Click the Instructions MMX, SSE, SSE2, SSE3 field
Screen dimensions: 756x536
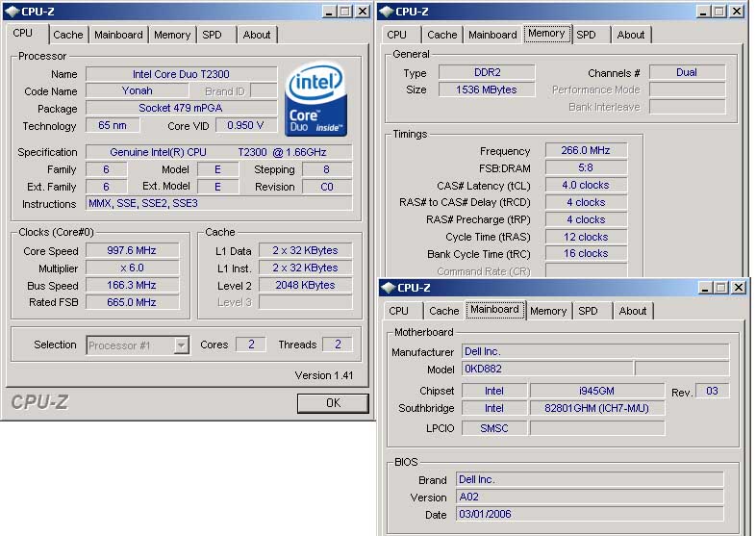coord(219,203)
